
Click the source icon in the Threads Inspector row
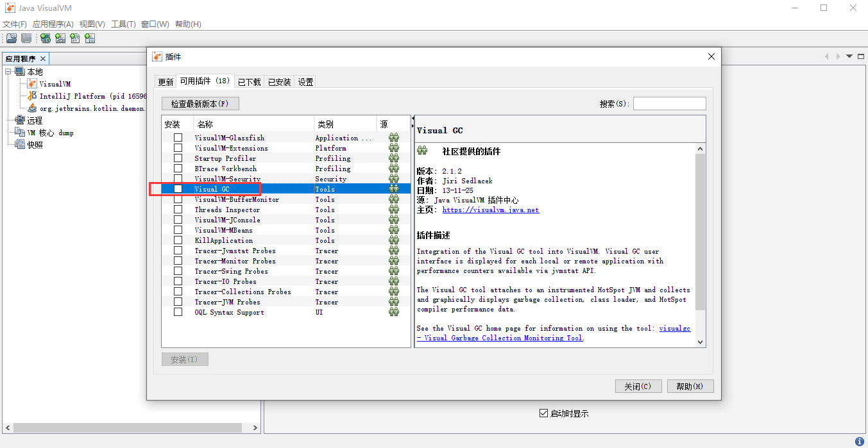click(394, 210)
